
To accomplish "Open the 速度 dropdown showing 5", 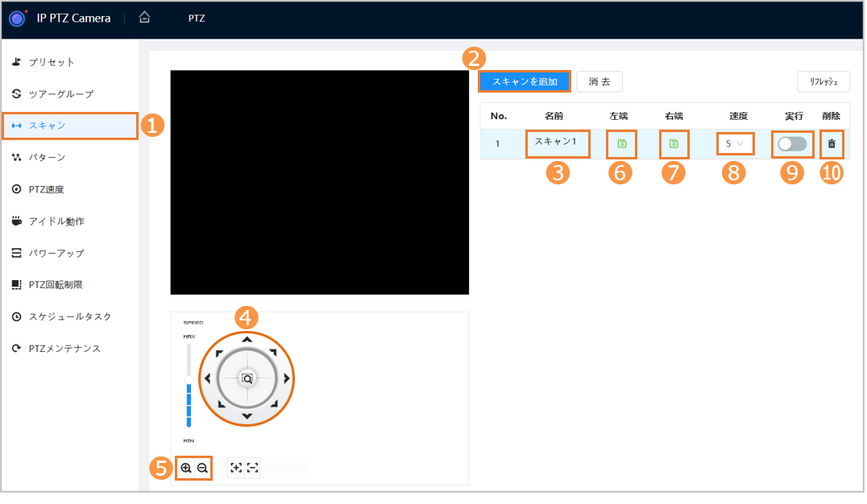I will tap(734, 144).
